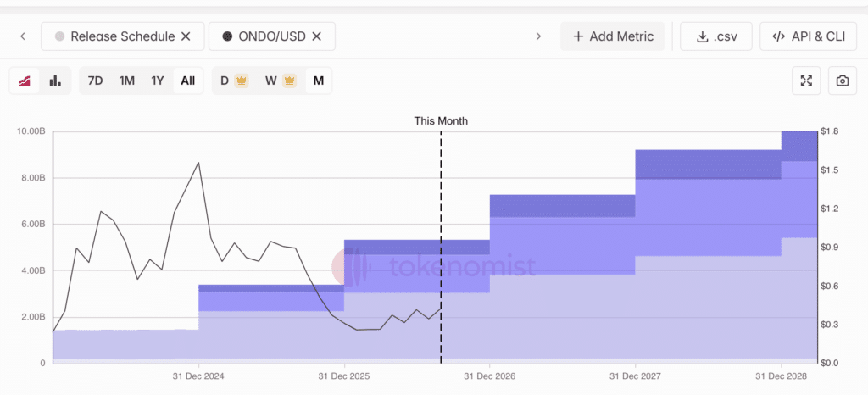Remove the ONDO/USD metric chip
The height and width of the screenshot is (395, 868).
[x=317, y=36]
